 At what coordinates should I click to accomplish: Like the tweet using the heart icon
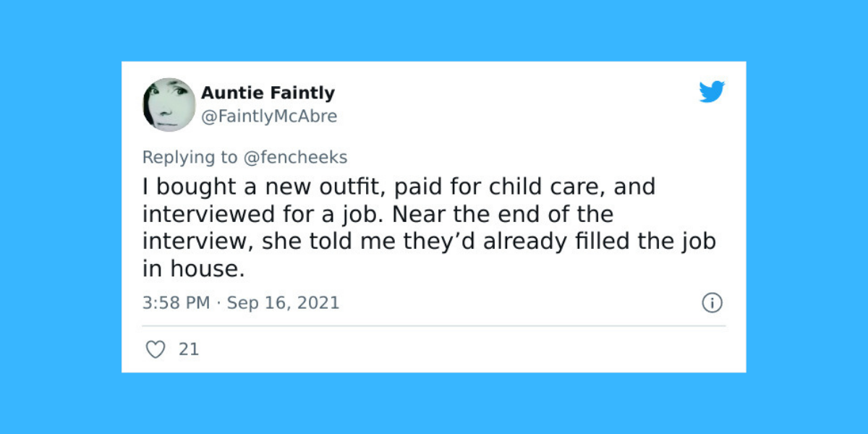(155, 349)
